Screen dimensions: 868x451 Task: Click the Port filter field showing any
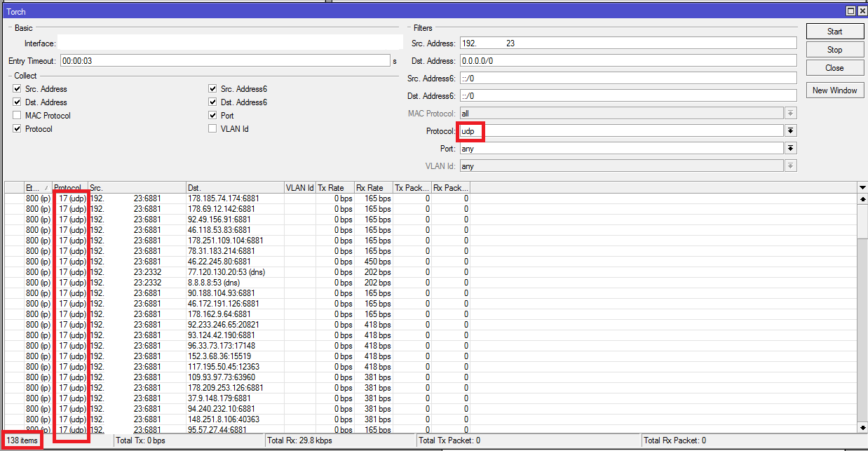[621, 149]
